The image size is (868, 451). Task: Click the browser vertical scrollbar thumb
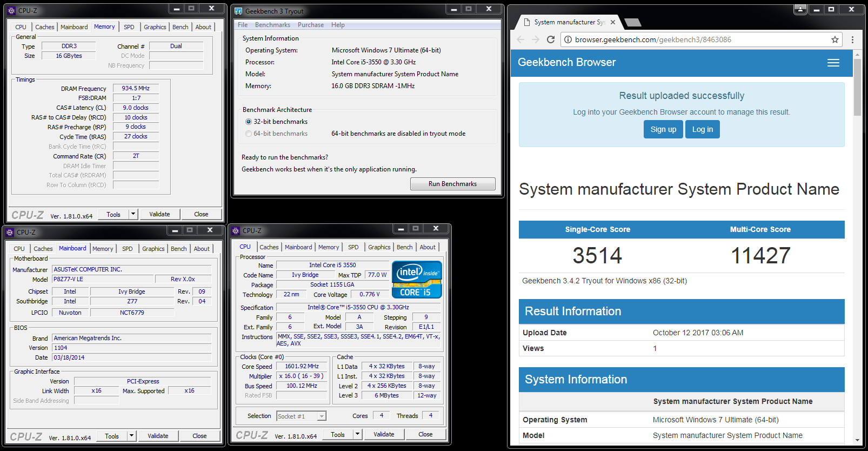point(857,87)
